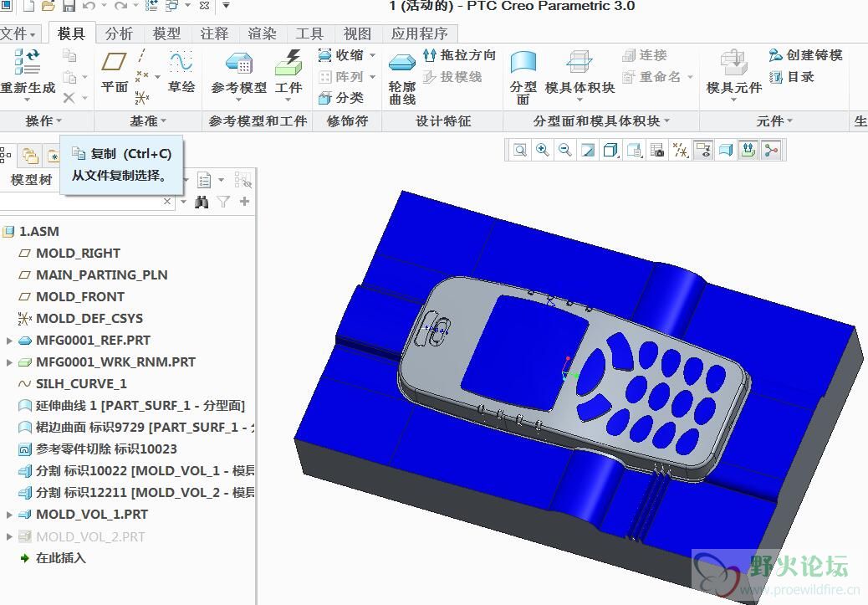Click the search field clear X
This screenshot has width=868, height=605.
[x=167, y=202]
